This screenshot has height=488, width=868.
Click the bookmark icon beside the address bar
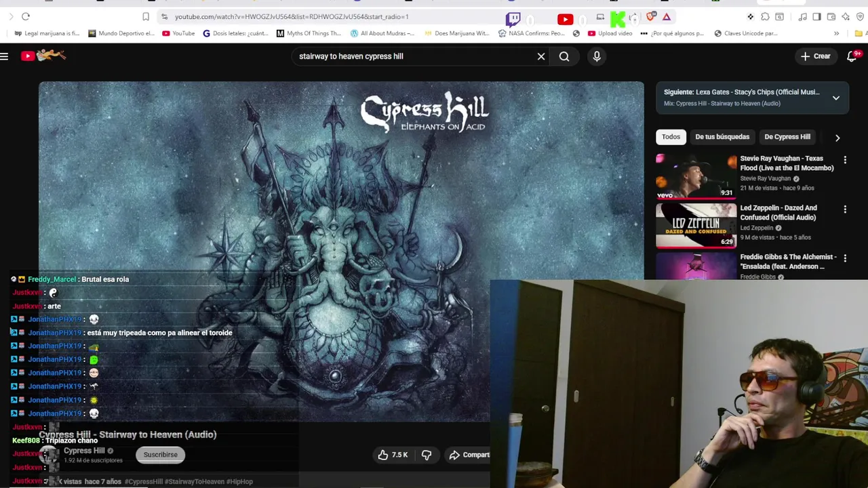click(x=146, y=16)
